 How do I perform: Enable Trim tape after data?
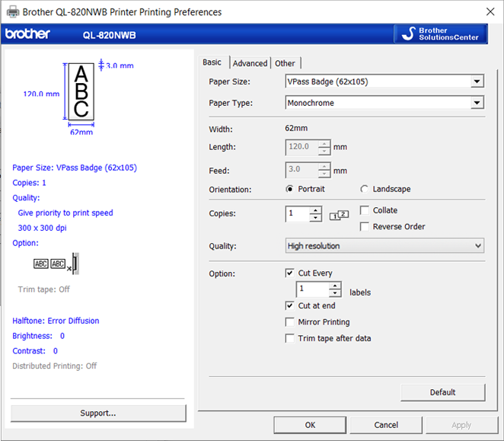click(289, 338)
